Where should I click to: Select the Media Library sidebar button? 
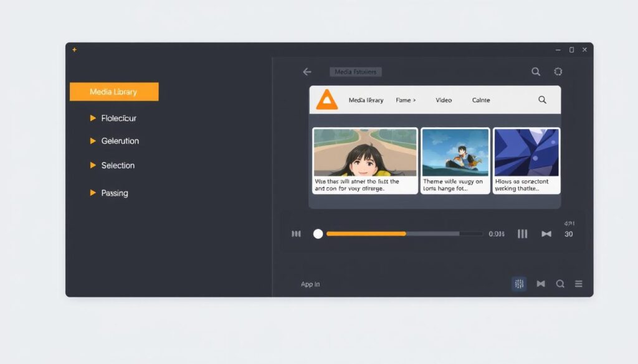(114, 92)
